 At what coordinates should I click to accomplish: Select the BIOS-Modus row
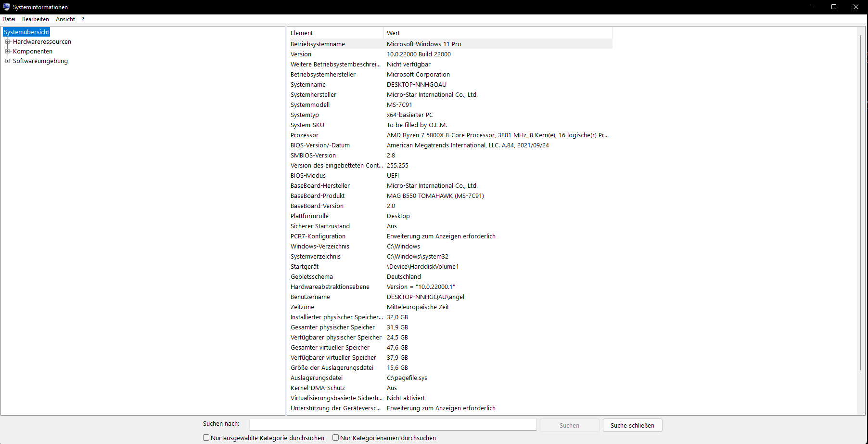pos(450,175)
